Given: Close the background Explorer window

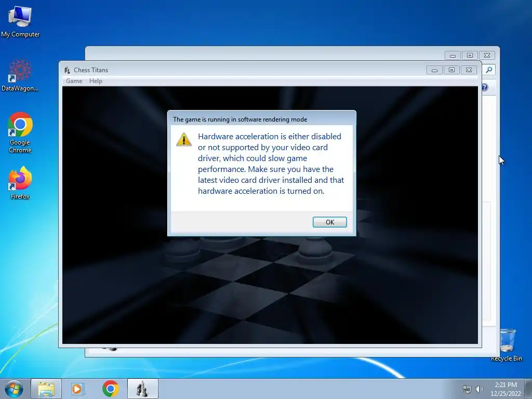Looking at the screenshot, I should pos(487,55).
